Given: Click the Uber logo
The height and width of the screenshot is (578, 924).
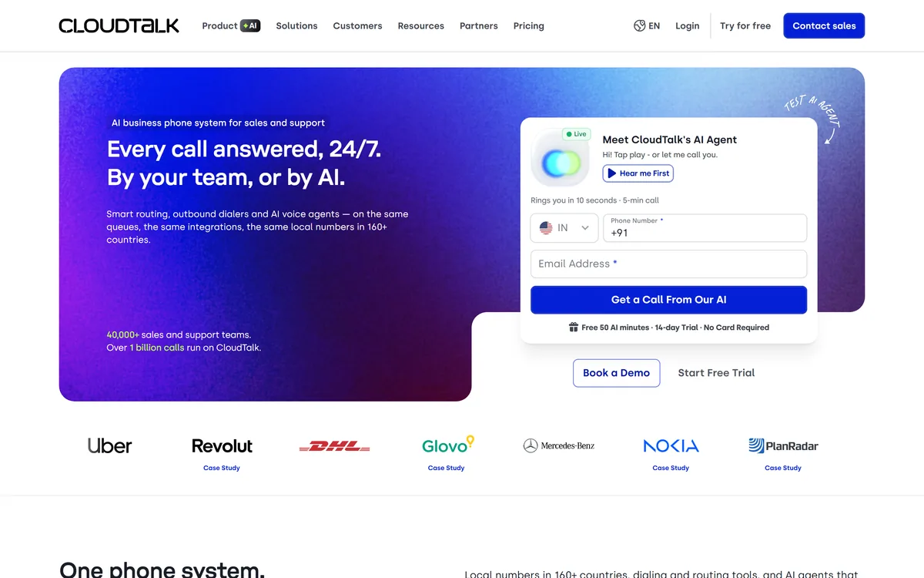Looking at the screenshot, I should [109, 445].
